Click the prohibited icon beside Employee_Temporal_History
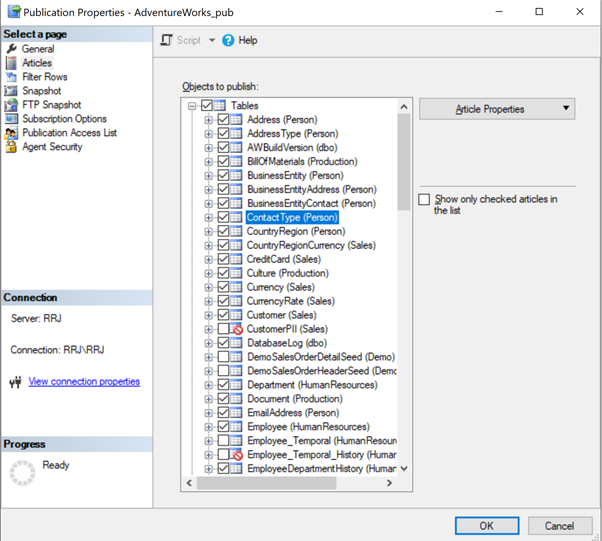The image size is (602, 541). click(x=236, y=455)
